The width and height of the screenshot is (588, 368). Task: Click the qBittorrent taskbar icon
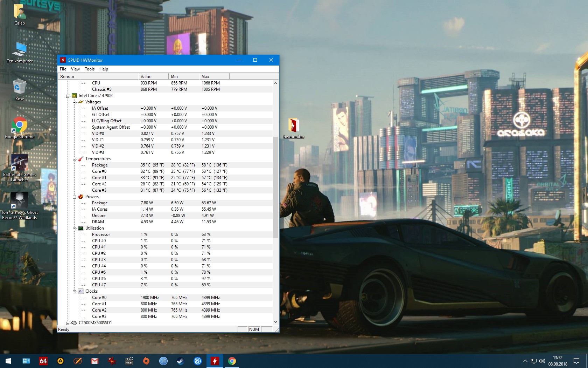[163, 361]
